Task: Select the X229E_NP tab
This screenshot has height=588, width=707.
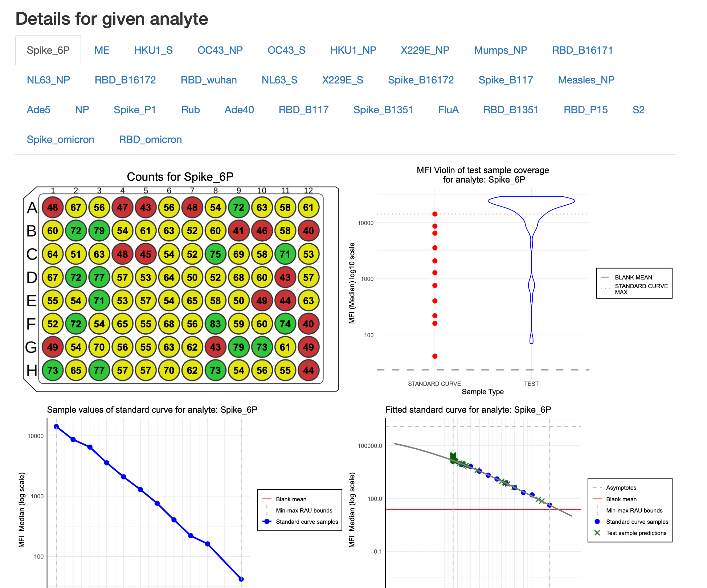Action: click(x=425, y=50)
